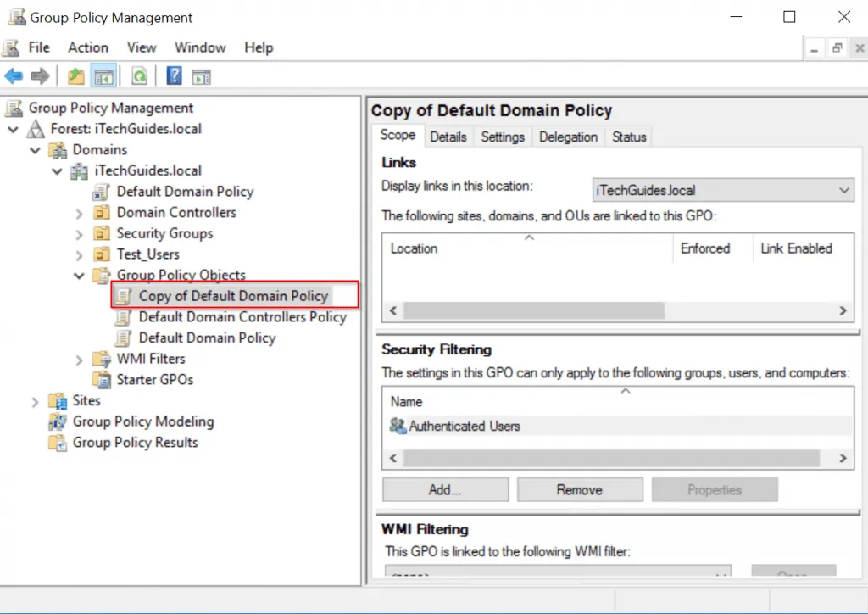Open the Action menu

point(87,47)
